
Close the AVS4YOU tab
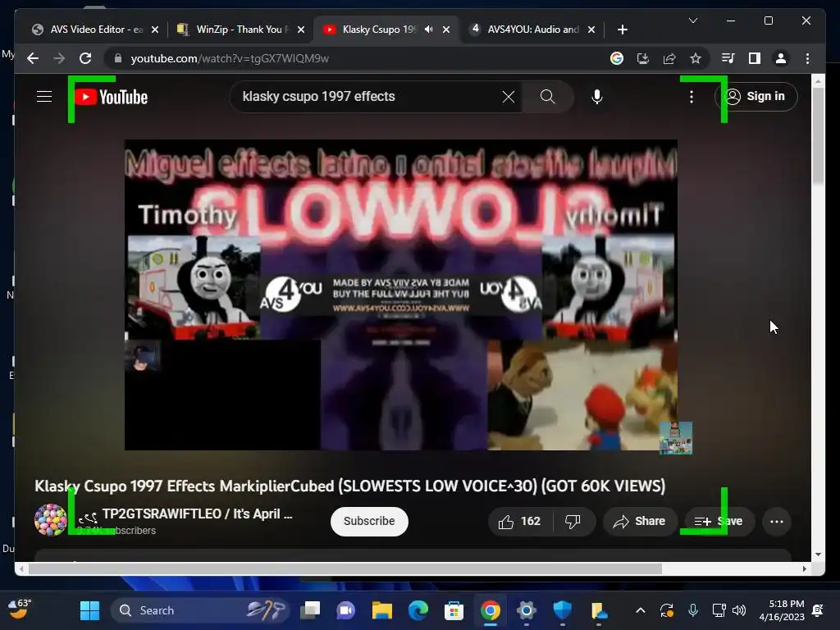point(591,30)
